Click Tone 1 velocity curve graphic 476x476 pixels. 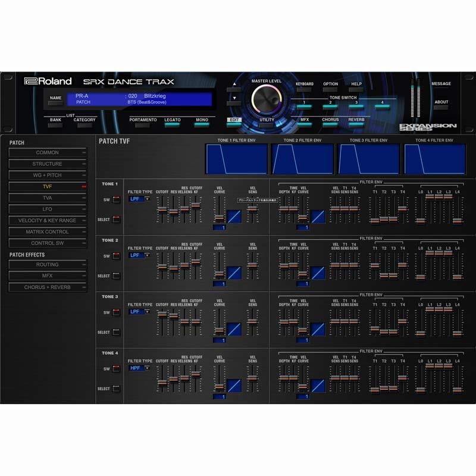point(234,217)
